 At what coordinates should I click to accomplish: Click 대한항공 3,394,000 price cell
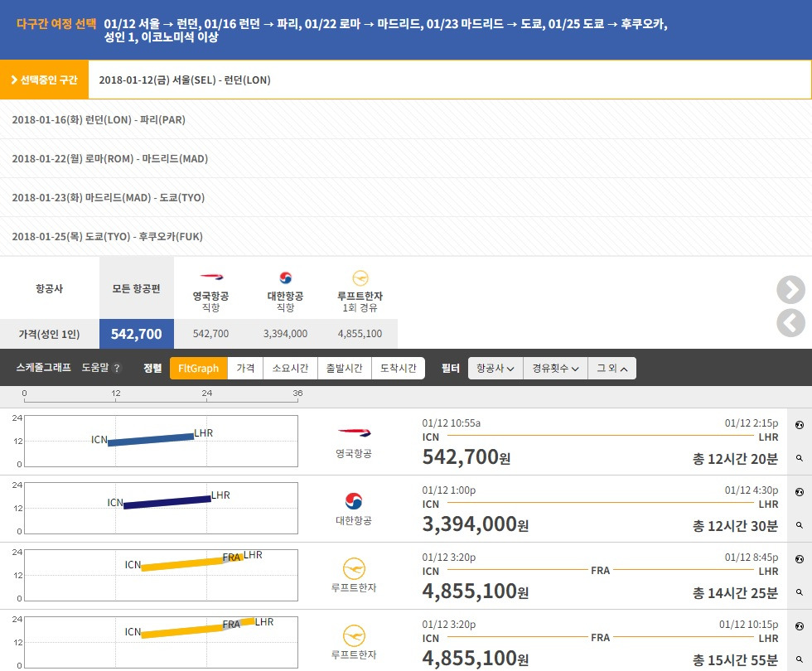click(285, 334)
